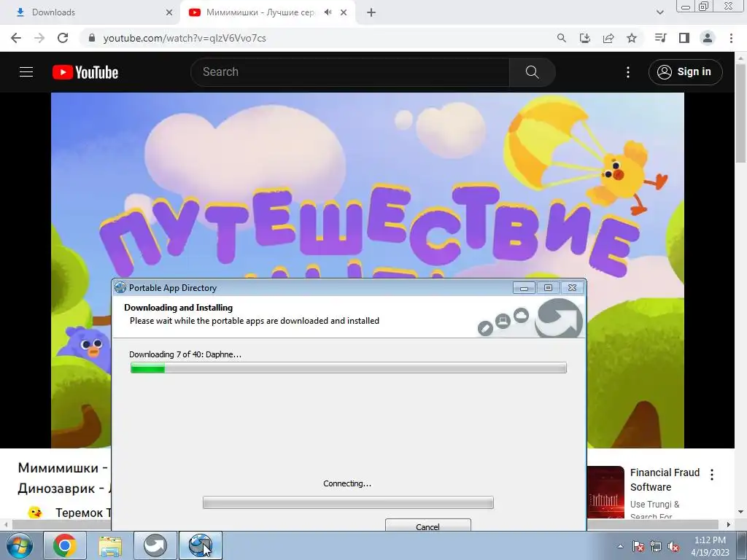Click the install app icon in address bar
747x560 pixels.
coord(585,38)
